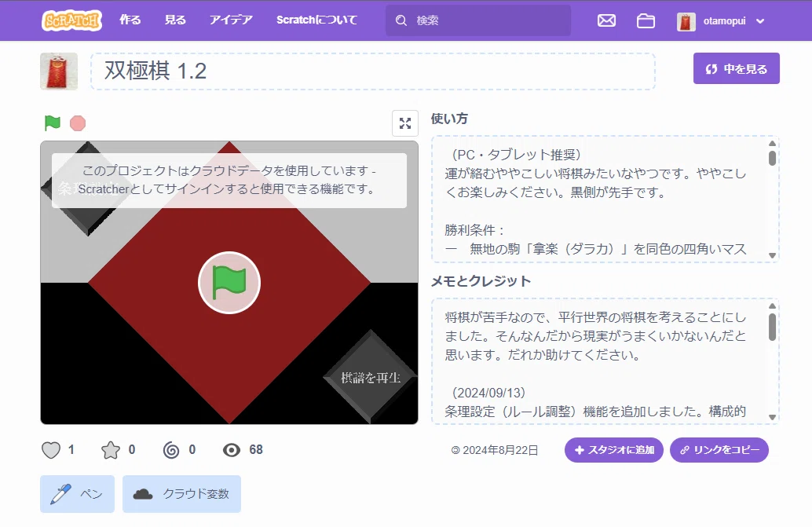Open the messages envelope icon
This screenshot has width=812, height=527.
(606, 20)
